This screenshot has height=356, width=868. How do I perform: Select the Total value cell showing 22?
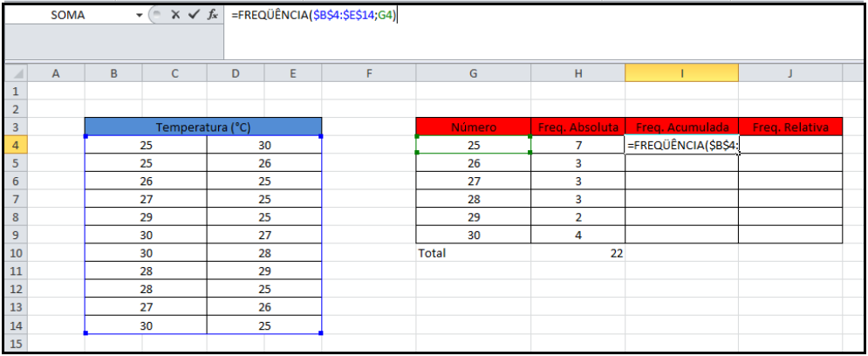[x=578, y=253]
